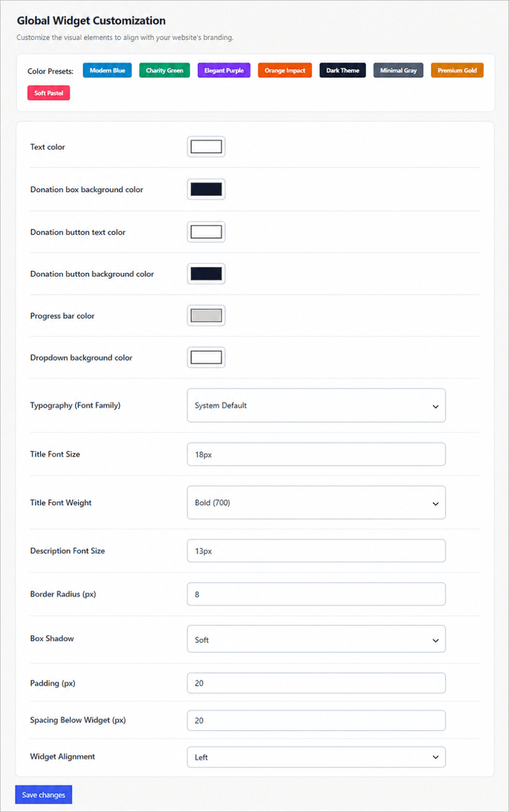Screen dimensions: 509x812
Task: Click the Save changes button
Action: (44, 795)
